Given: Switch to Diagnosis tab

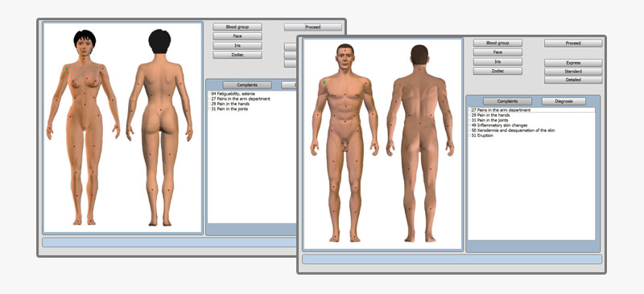Looking at the screenshot, I should pos(563,101).
